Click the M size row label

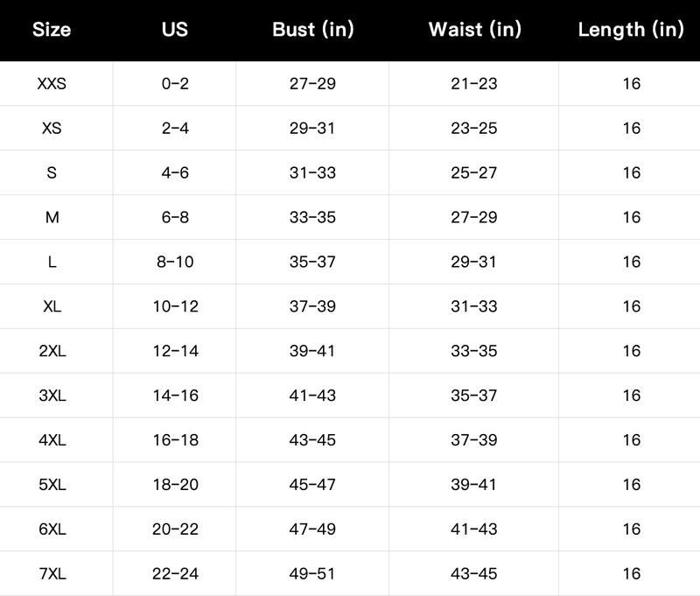[x=52, y=218]
